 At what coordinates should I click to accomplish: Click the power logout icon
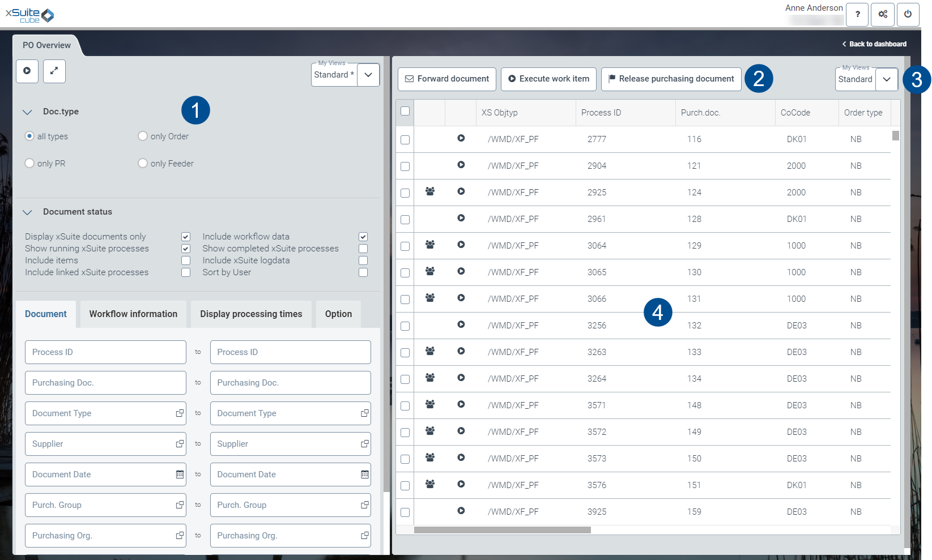(x=908, y=15)
